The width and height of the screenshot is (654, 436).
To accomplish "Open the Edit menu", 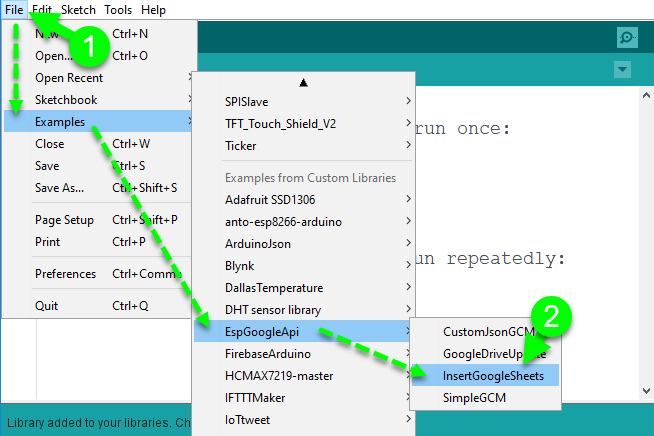I will (x=42, y=10).
